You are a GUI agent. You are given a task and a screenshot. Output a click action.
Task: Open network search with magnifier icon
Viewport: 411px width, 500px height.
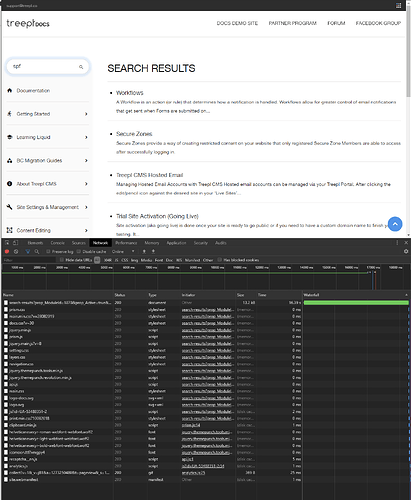pyautogui.click(x=37, y=251)
